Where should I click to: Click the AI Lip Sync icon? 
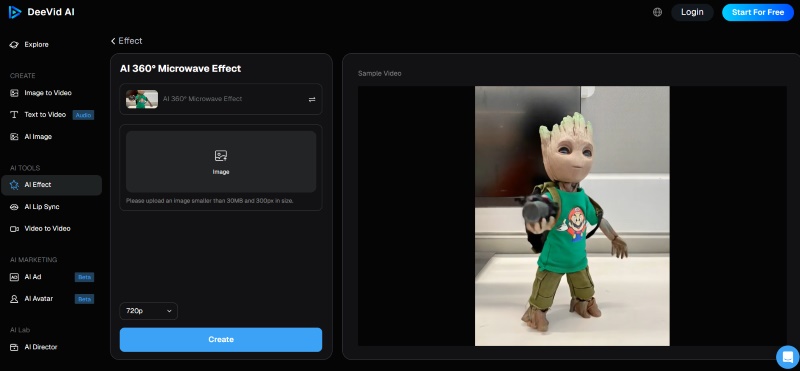[x=14, y=207]
